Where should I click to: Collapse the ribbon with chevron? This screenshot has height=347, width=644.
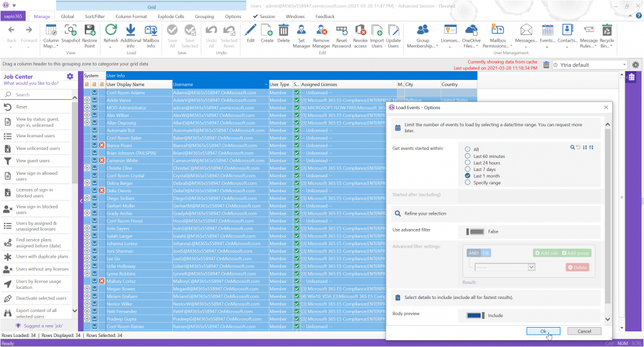(x=630, y=16)
